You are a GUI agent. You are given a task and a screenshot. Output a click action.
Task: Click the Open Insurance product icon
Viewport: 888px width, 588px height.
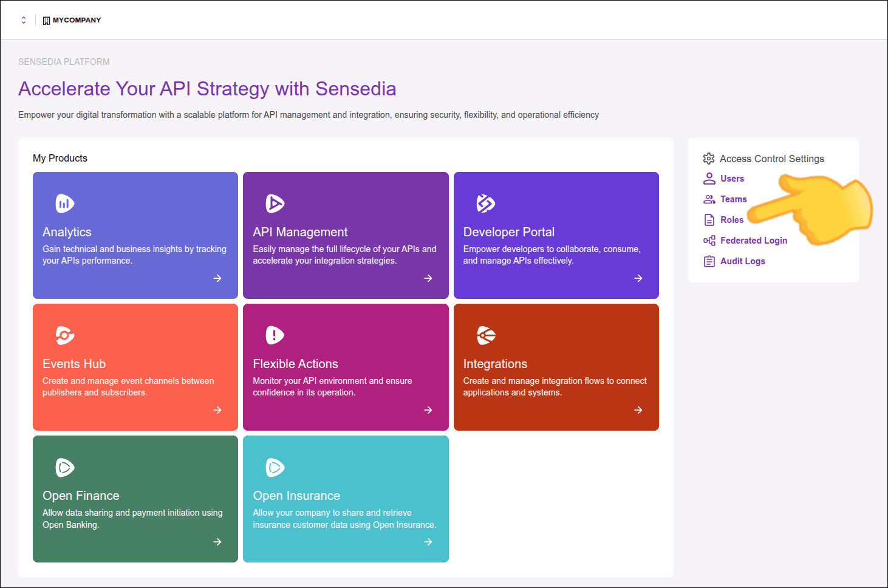(275, 467)
